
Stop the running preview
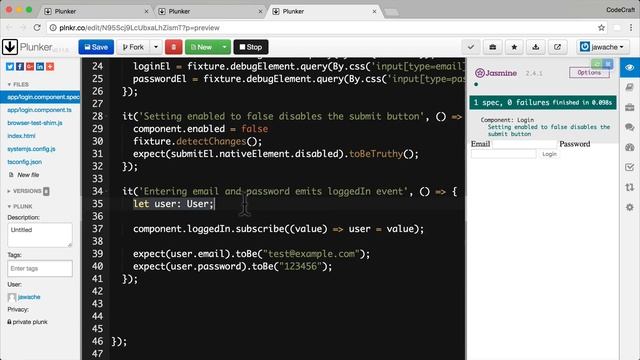251,47
